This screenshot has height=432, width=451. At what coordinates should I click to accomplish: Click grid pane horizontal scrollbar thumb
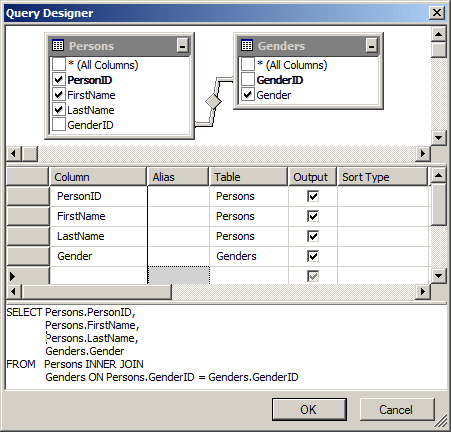[x=97, y=292]
